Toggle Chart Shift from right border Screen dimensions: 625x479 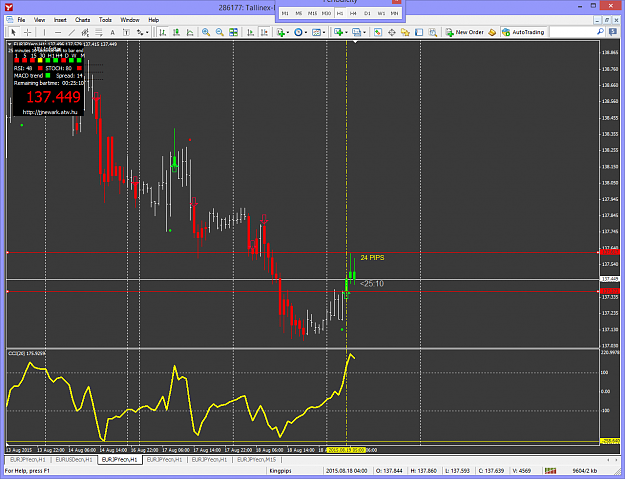(264, 32)
